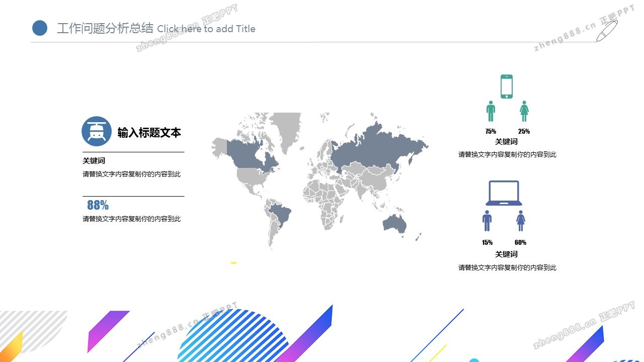Viewport: 644px width, 362px height.
Task: Click the 'Click here to add Title' text
Action: click(206, 29)
